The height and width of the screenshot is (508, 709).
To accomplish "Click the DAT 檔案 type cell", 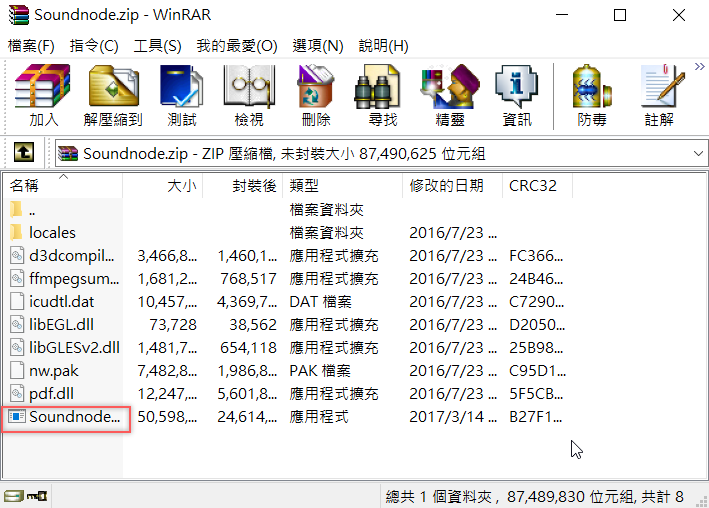I will (320, 302).
